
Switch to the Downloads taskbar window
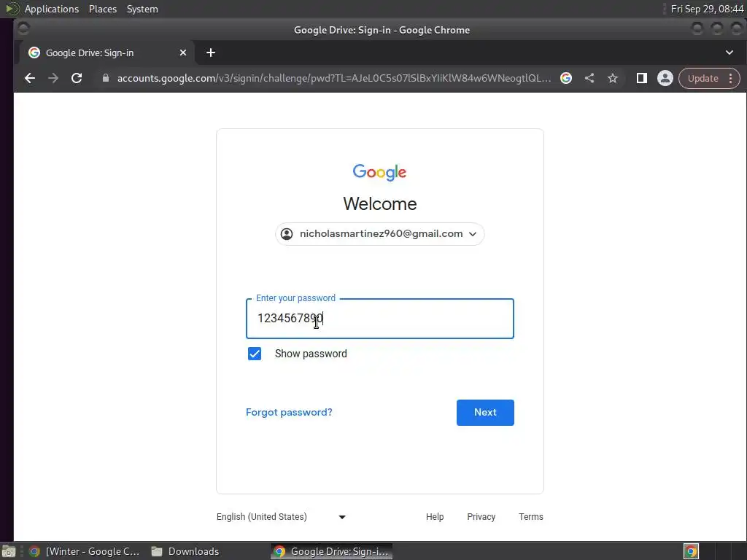186,551
